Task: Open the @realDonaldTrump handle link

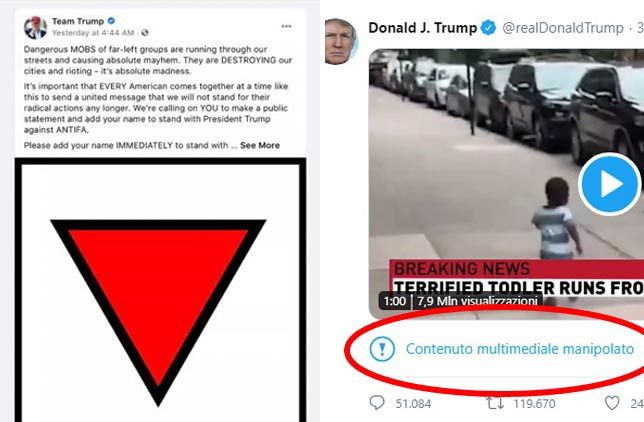Action: pyautogui.click(x=563, y=28)
